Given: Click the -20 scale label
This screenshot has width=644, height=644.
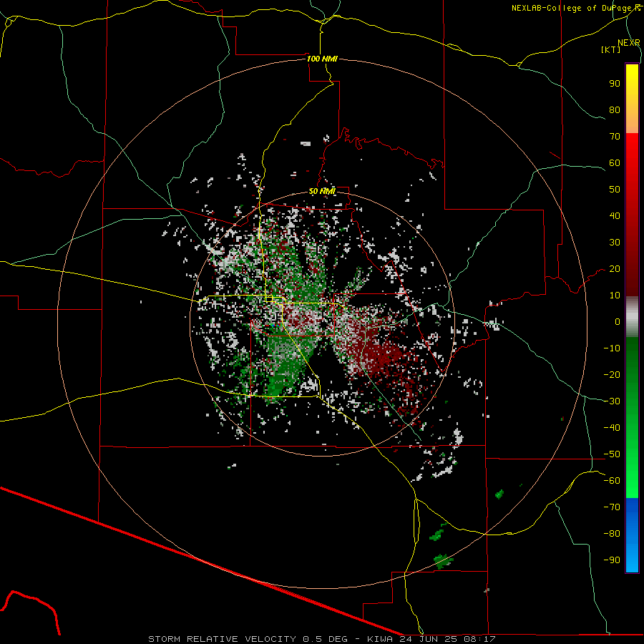Looking at the screenshot, I should (x=612, y=374).
